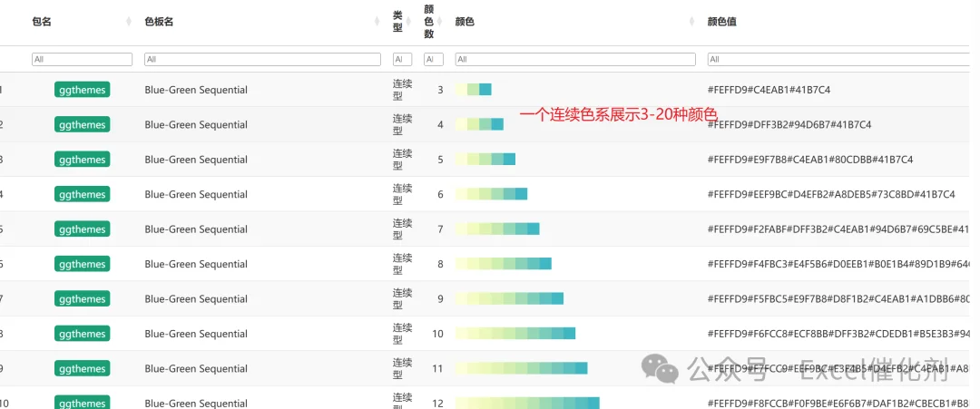Click the 5-color palette strip
The image size is (980, 409).
click(485, 160)
